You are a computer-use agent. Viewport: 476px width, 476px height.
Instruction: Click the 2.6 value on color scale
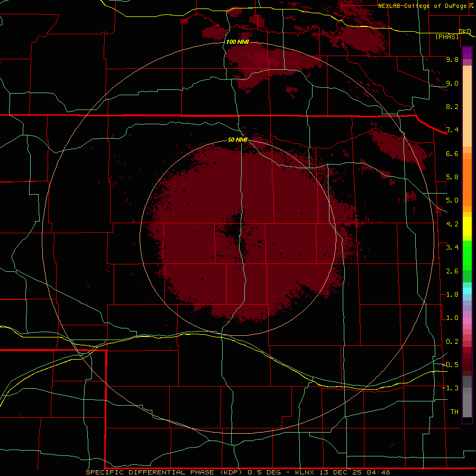[x=452, y=271]
